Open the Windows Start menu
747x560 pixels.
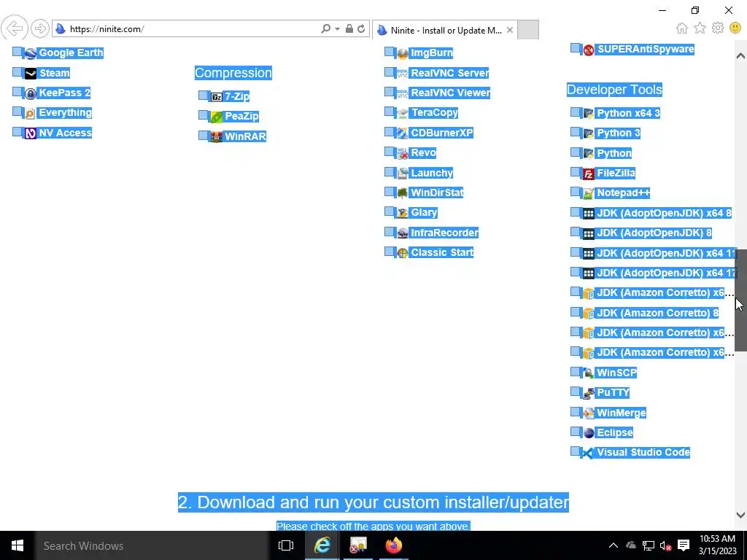pos(18,545)
